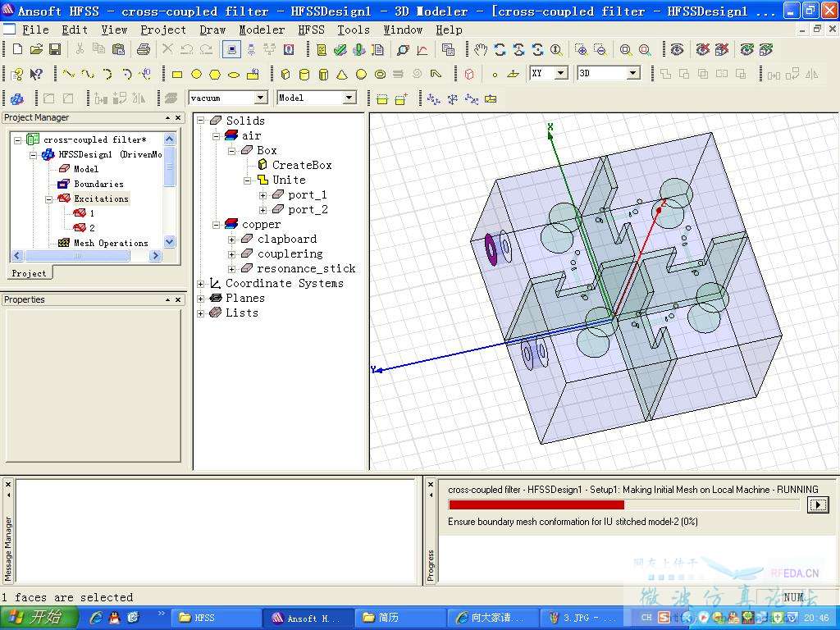840x630 pixels.
Task: Open the vacuum material dropdown
Action: pos(260,98)
